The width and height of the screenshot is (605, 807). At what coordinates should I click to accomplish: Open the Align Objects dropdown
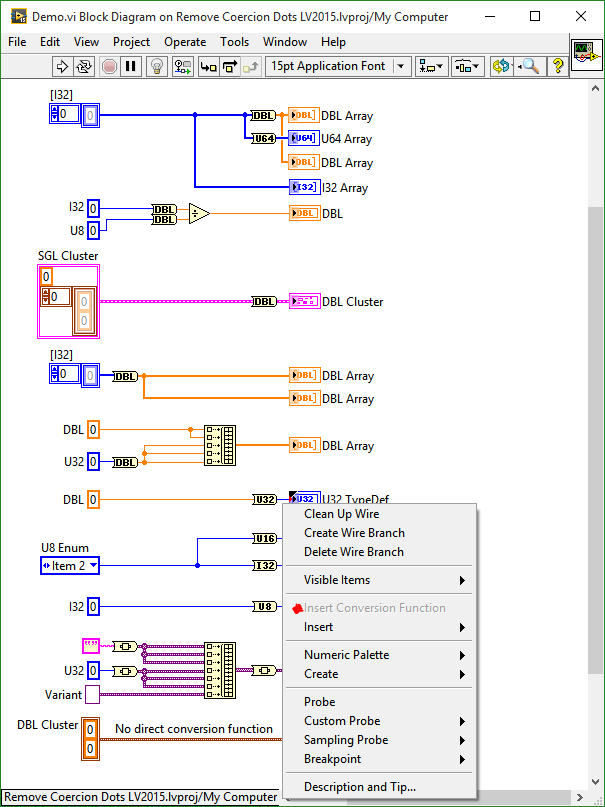(432, 66)
